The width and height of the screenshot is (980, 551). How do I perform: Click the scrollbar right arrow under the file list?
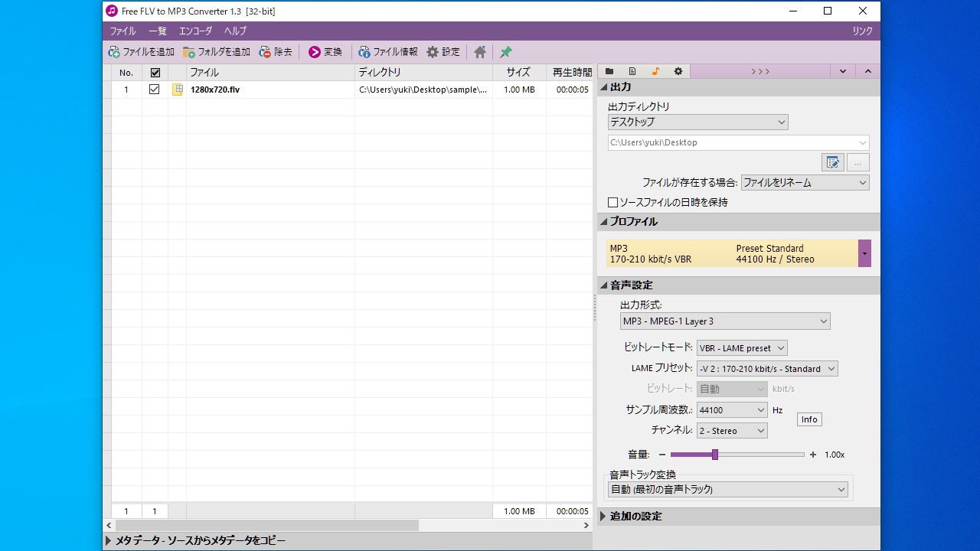586,526
